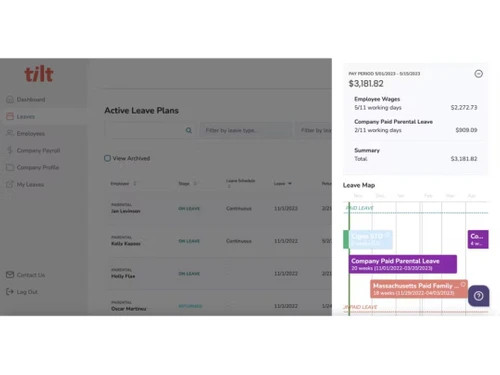Viewport: 500px width, 375px height.
Task: Click the search magnifier icon
Action: [x=189, y=130]
